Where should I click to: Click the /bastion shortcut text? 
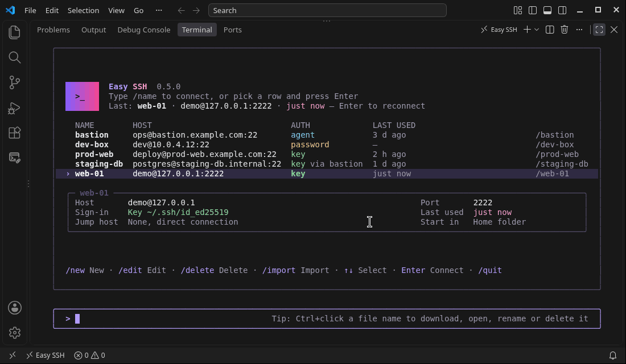pyautogui.click(x=554, y=135)
